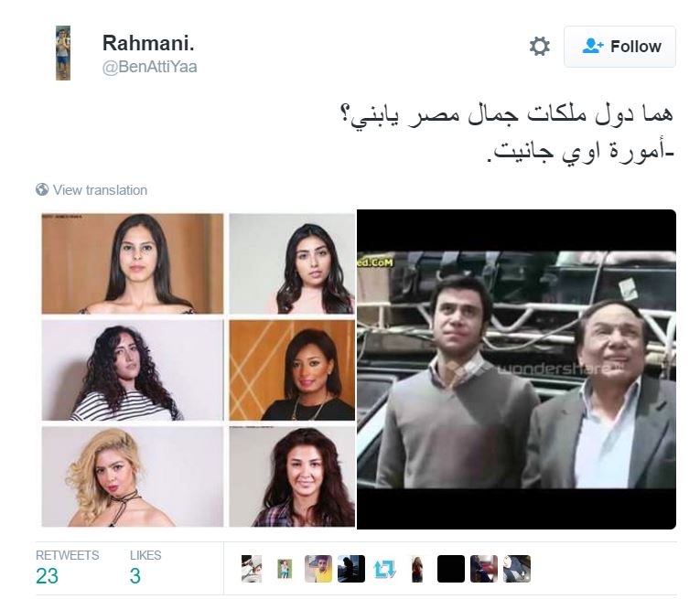Image resolution: width=700 pixels, height=599 pixels.
Task: Open the right movie still image
Action: click(x=516, y=369)
